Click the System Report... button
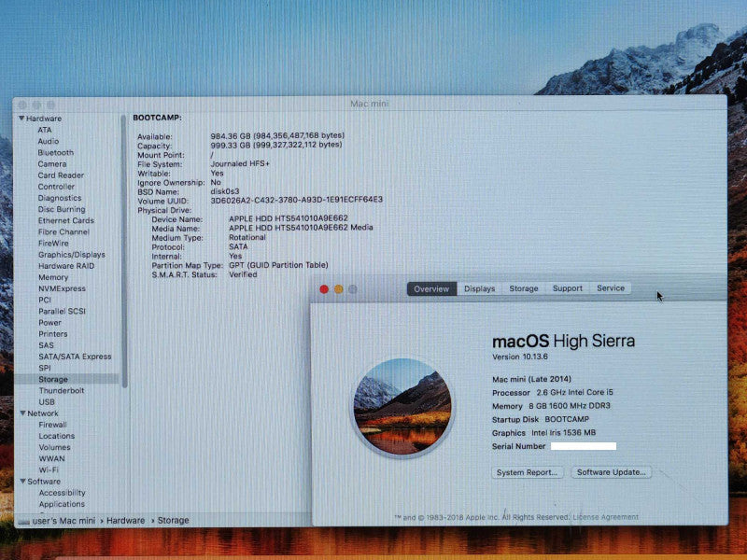 coord(527,472)
